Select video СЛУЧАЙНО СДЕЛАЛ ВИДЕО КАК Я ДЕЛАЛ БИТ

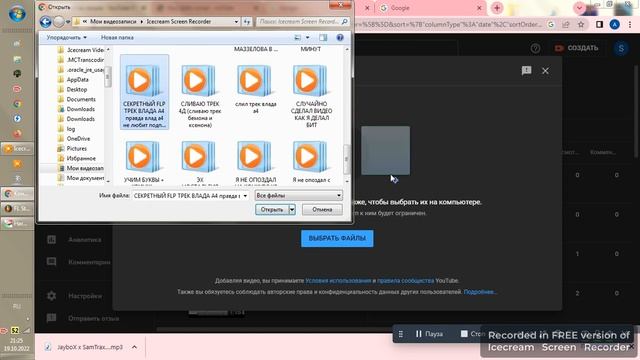tap(311, 96)
